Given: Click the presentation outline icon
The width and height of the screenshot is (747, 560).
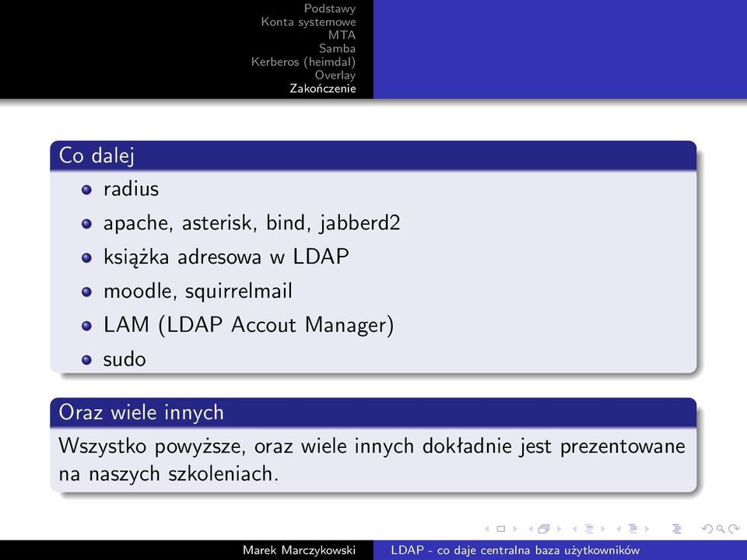Looking at the screenshot, I should [x=676, y=529].
